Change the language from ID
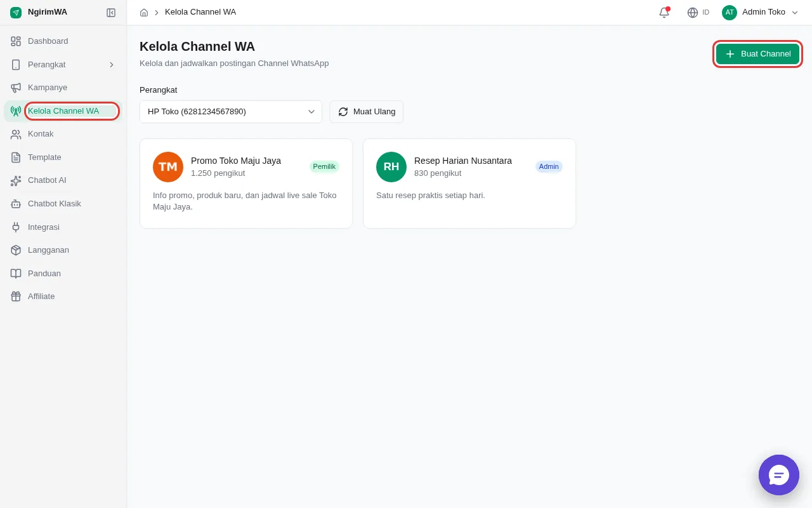 pos(698,12)
